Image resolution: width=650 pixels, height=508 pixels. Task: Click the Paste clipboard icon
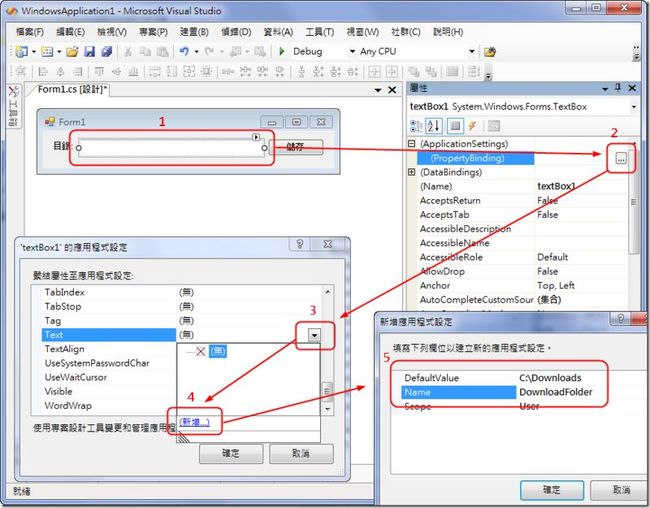(162, 51)
